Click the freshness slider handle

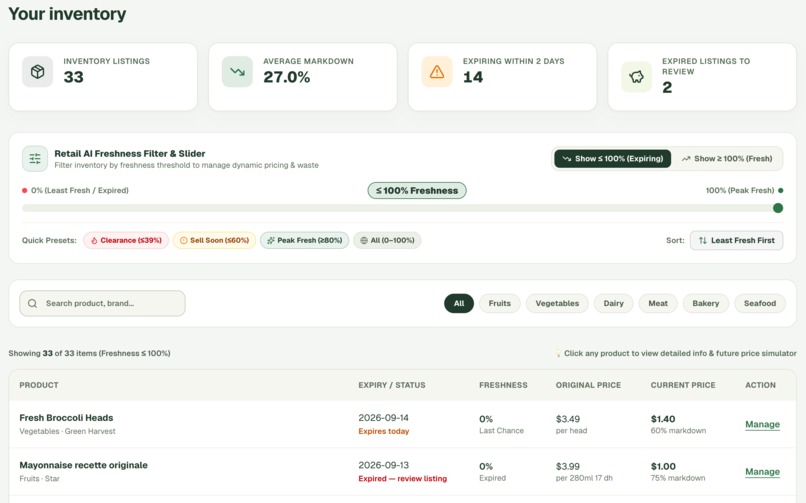pos(778,208)
